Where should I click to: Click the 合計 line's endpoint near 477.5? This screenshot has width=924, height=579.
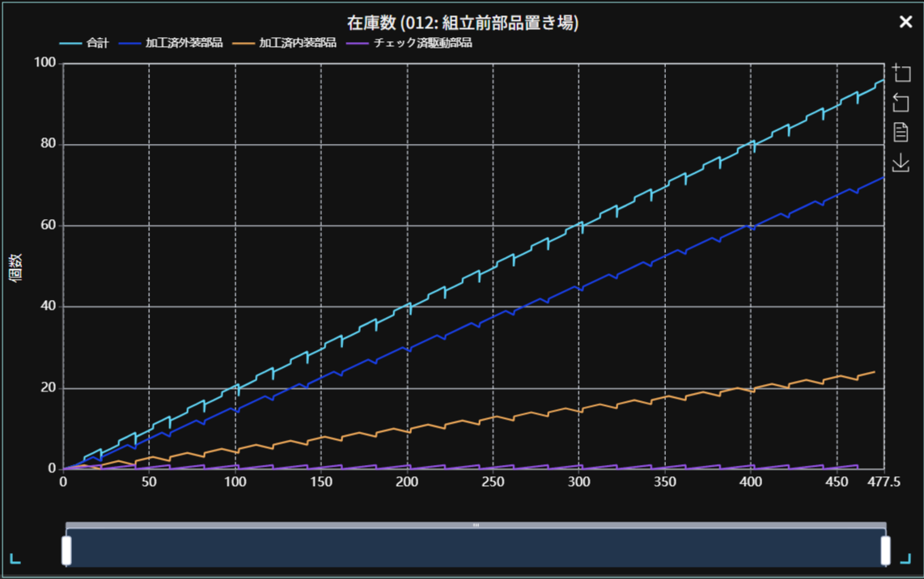883,81
